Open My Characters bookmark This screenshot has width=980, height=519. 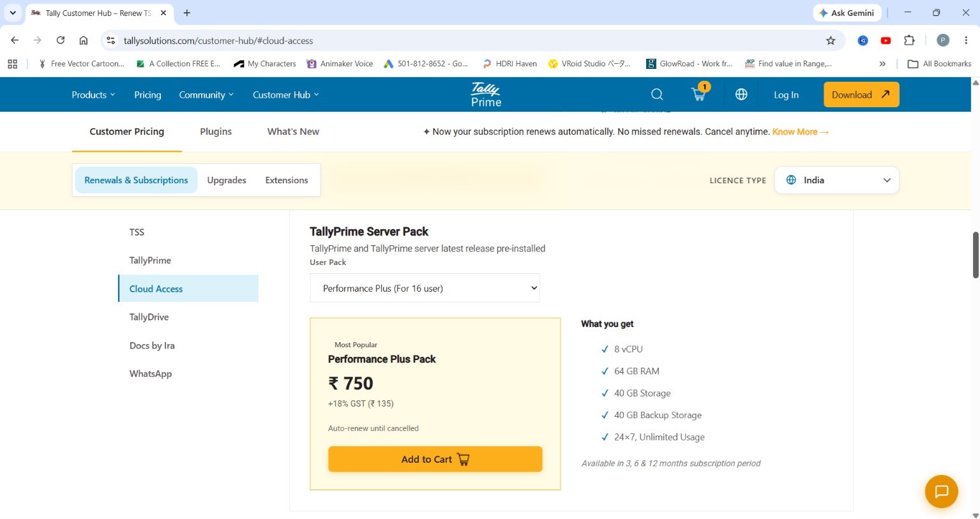(265, 64)
